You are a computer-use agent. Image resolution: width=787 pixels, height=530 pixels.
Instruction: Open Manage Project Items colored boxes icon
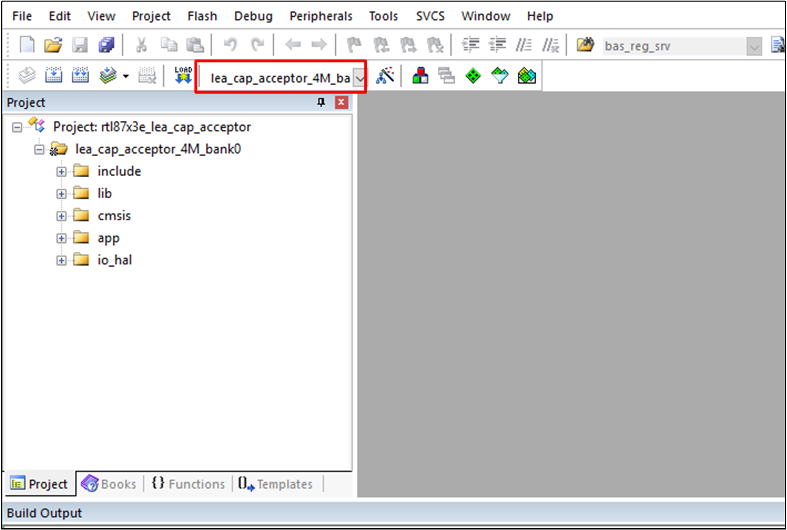(x=420, y=76)
